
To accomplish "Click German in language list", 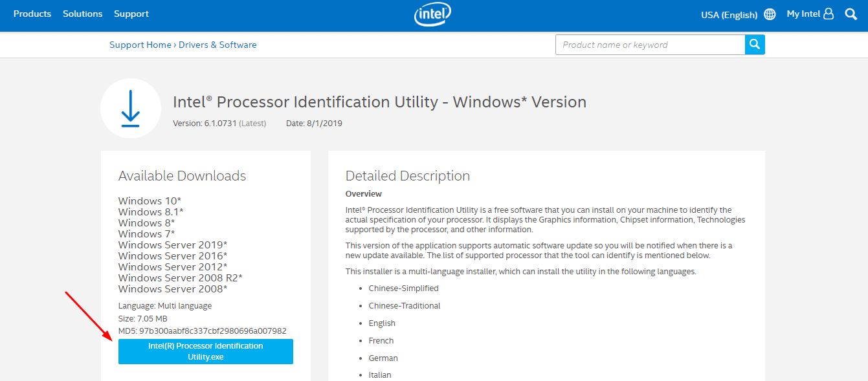I will click(x=383, y=358).
